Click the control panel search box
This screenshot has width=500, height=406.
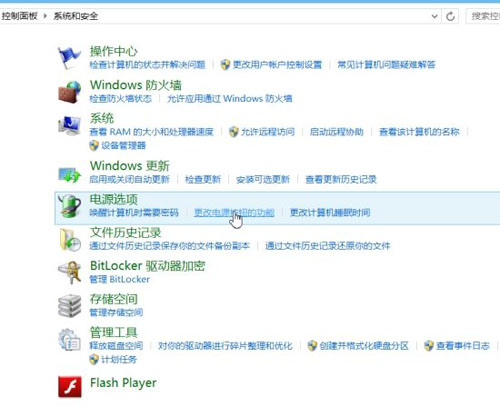tap(484, 16)
